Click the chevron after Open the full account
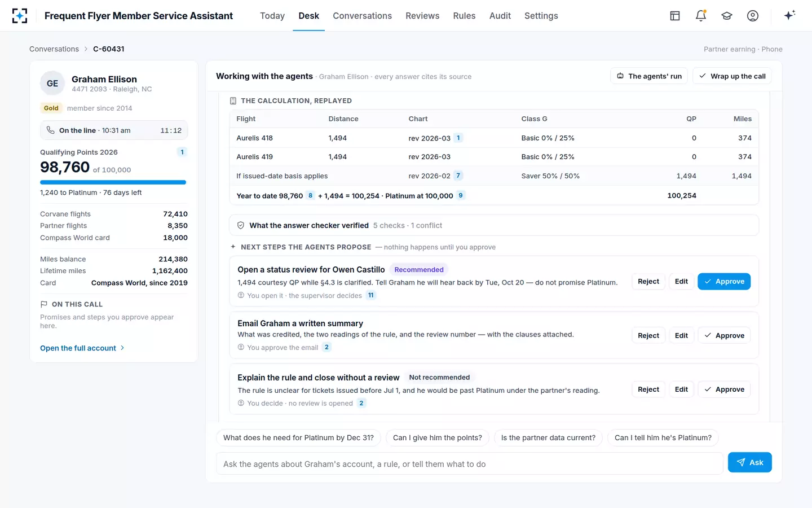 (122, 348)
